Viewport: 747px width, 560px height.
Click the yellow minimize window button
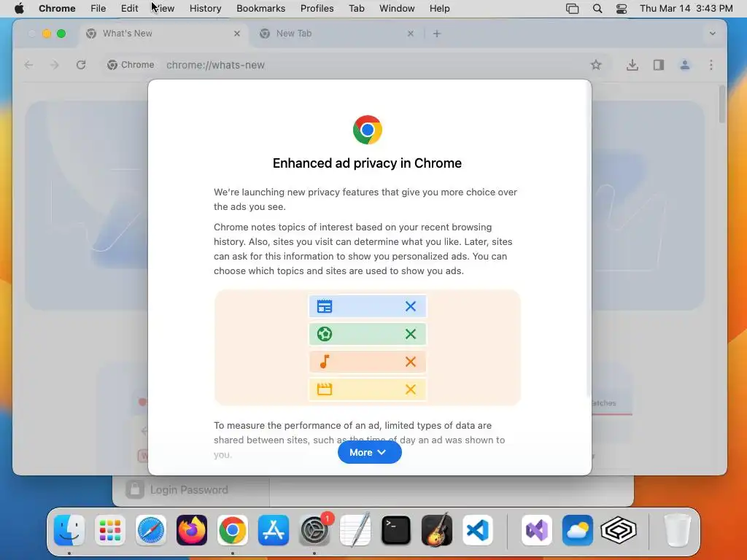47,34
